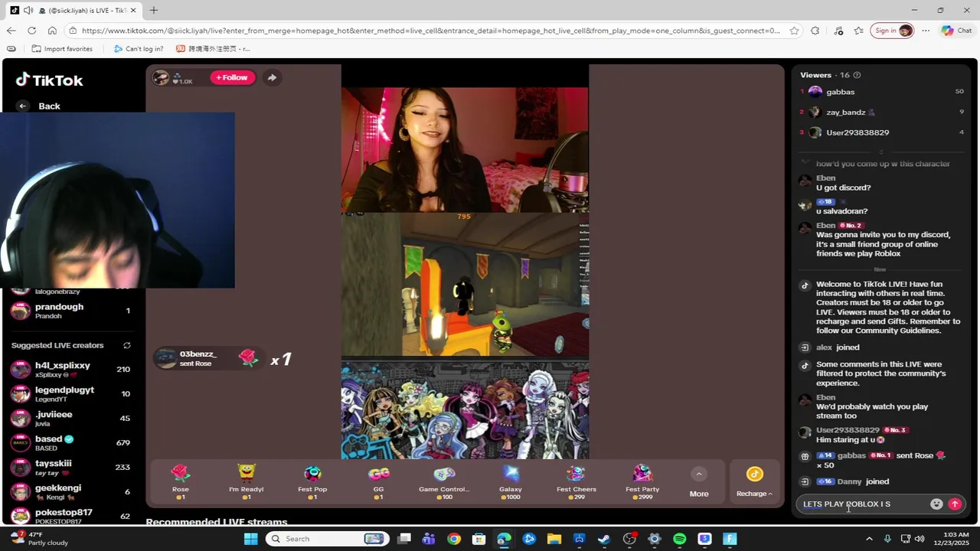Viewport: 980px width, 551px height.
Task: Send the Galaxy gift
Action: click(511, 481)
